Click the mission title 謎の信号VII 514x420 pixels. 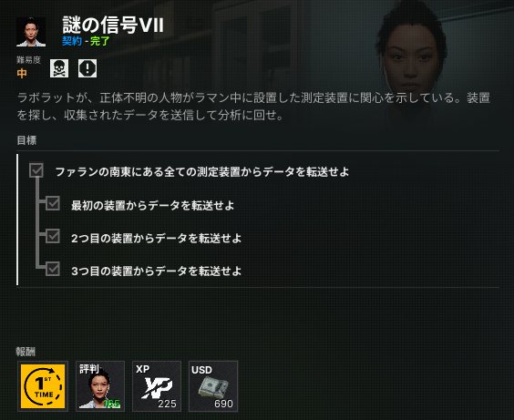click(113, 25)
